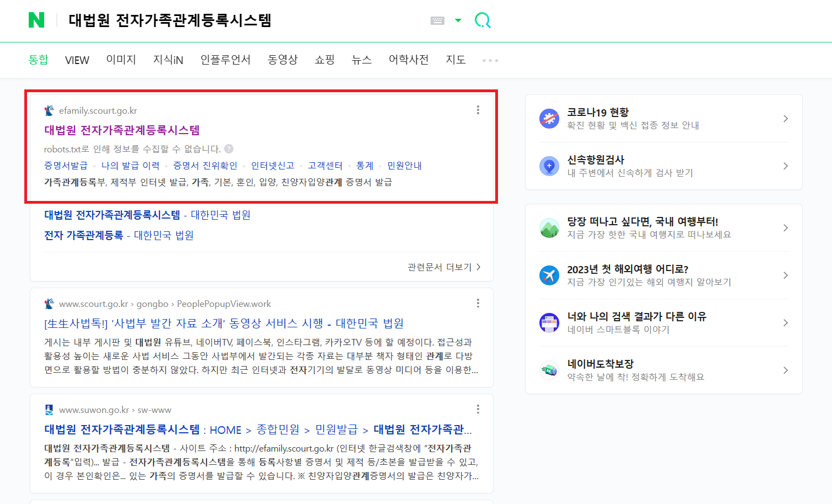Image resolution: width=832 pixels, height=504 pixels.
Task: Click the www.scourt.go.kr result favicon
Action: pos(49,304)
